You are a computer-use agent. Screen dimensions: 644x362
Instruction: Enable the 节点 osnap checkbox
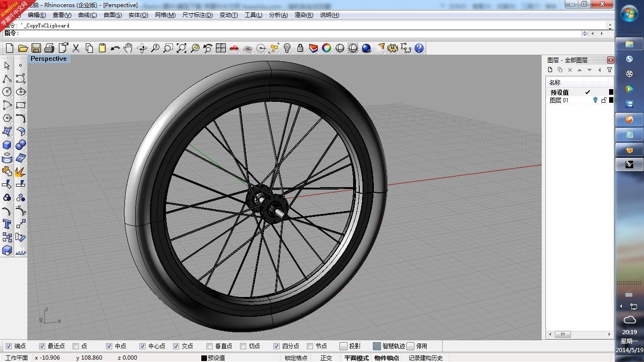pyautogui.click(x=310, y=346)
